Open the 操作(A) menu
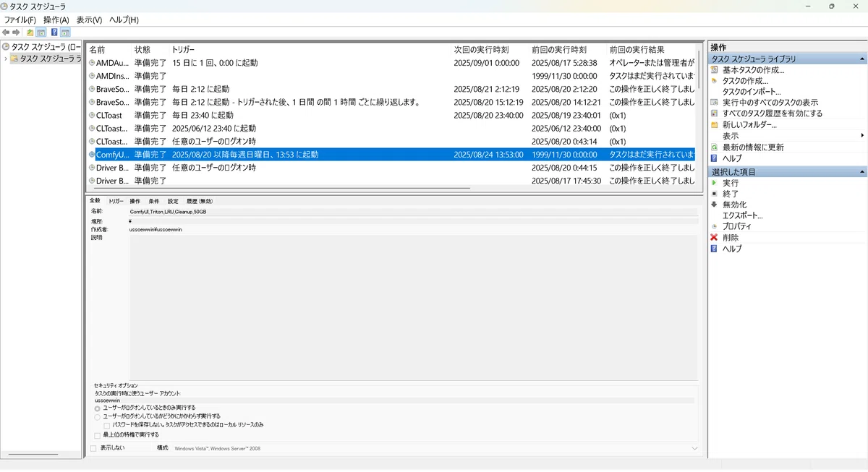Viewport: 868px width, 472px height. pos(56,20)
